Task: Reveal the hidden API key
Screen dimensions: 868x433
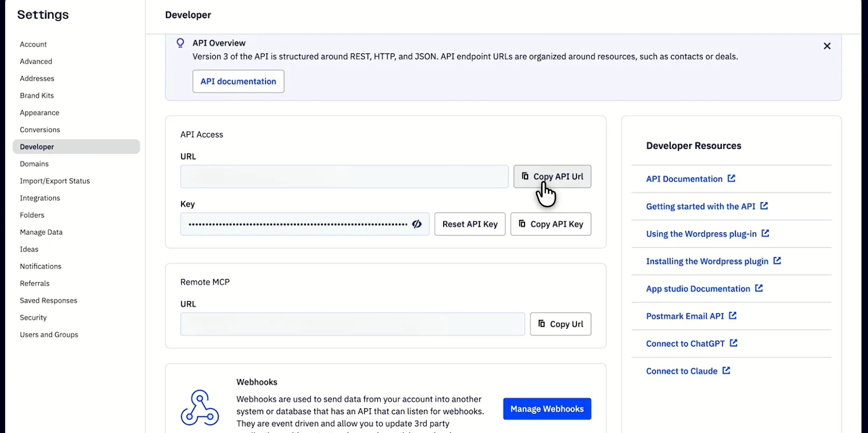Action: tap(417, 224)
